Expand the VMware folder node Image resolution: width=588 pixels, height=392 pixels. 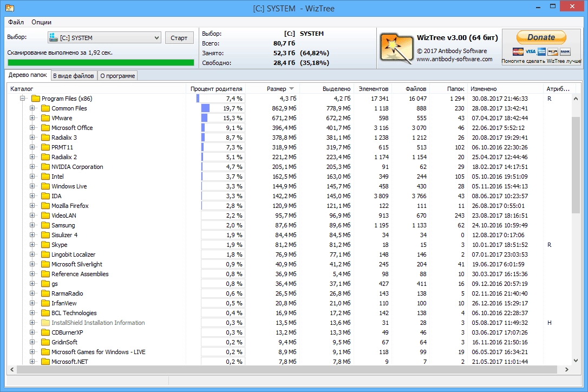pyautogui.click(x=32, y=118)
